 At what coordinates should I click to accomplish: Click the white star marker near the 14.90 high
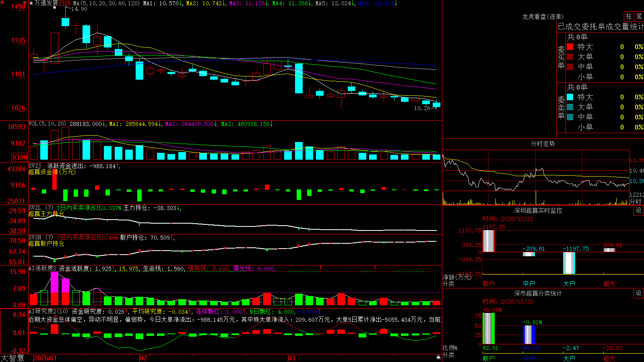(55, 7)
